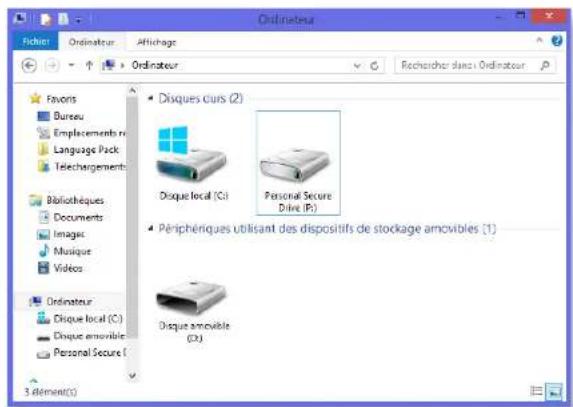573x407 pixels.
Task: Expand the ribbon with the chevron
Action: click(x=539, y=40)
